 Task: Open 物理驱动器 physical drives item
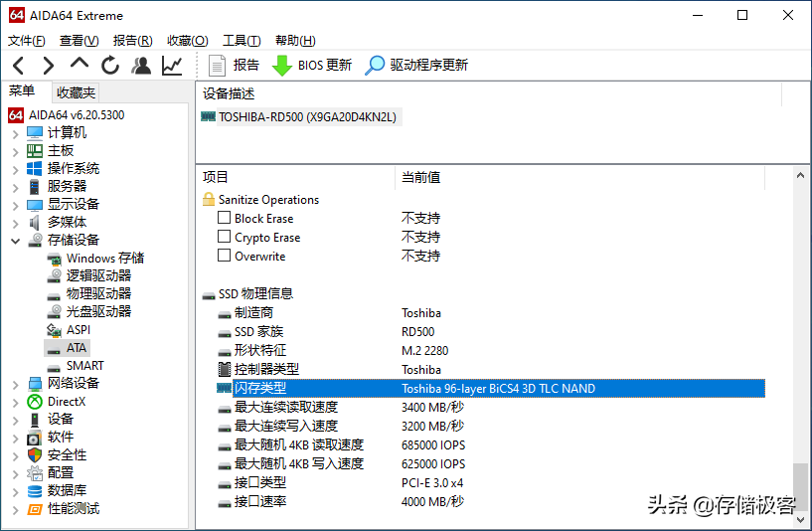[89, 293]
